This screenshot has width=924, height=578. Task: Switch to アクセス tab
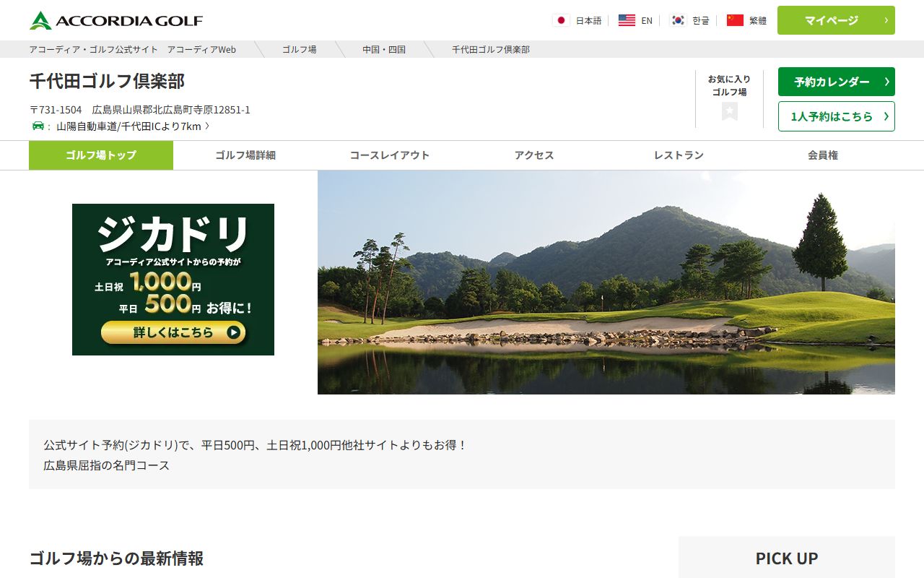click(534, 155)
